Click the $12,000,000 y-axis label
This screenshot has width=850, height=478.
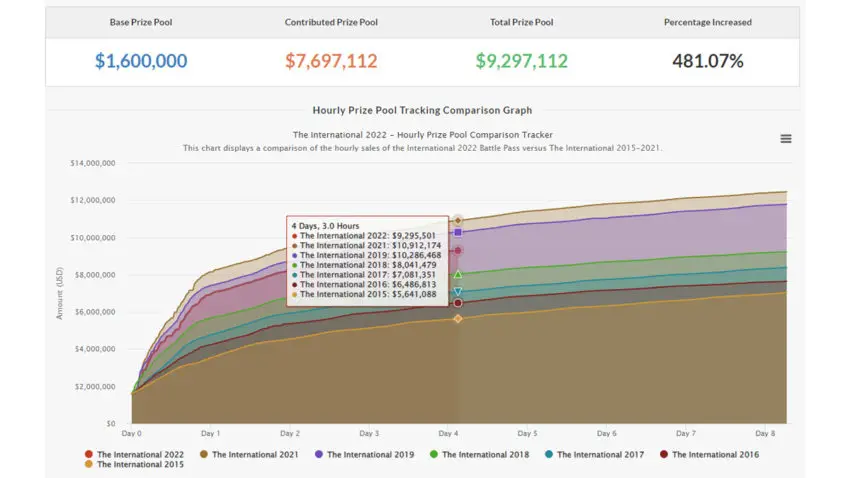(x=93, y=200)
